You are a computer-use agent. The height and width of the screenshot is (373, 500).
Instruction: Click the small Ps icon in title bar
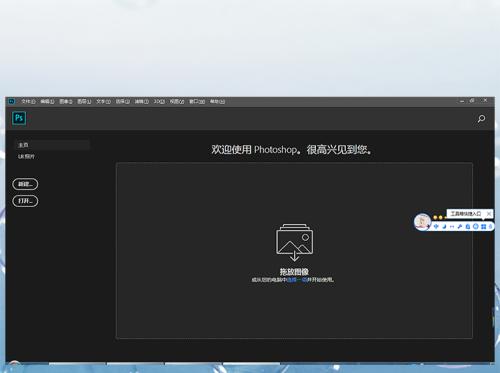12,101
